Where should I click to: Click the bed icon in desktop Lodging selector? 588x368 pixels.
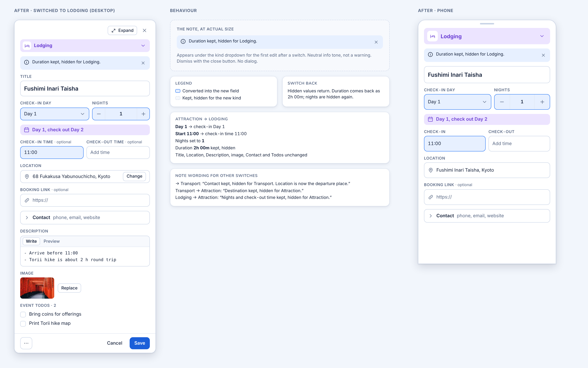[x=27, y=46]
